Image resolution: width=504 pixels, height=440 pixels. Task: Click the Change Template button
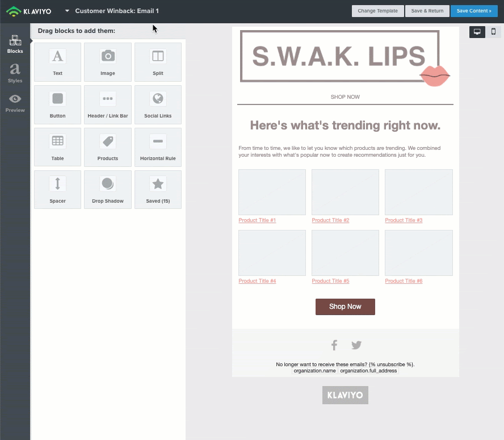(x=377, y=11)
